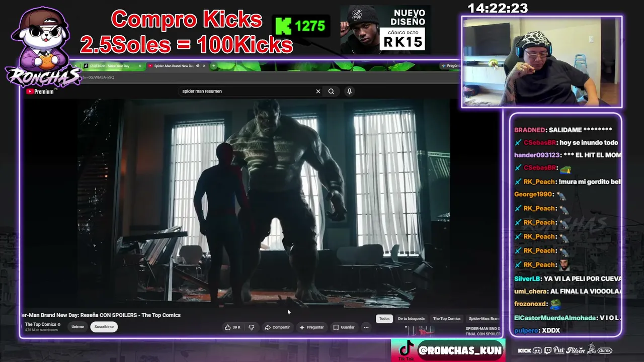This screenshot has height=362, width=644.
Task: Click chat username frozonoxd
Action: pyautogui.click(x=530, y=304)
